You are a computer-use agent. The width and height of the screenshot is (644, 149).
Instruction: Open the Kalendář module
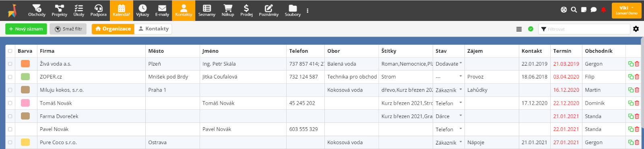(x=121, y=10)
